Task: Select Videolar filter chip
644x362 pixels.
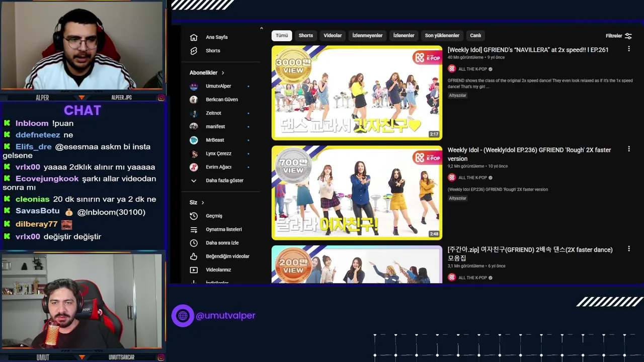Action: pyautogui.click(x=333, y=36)
